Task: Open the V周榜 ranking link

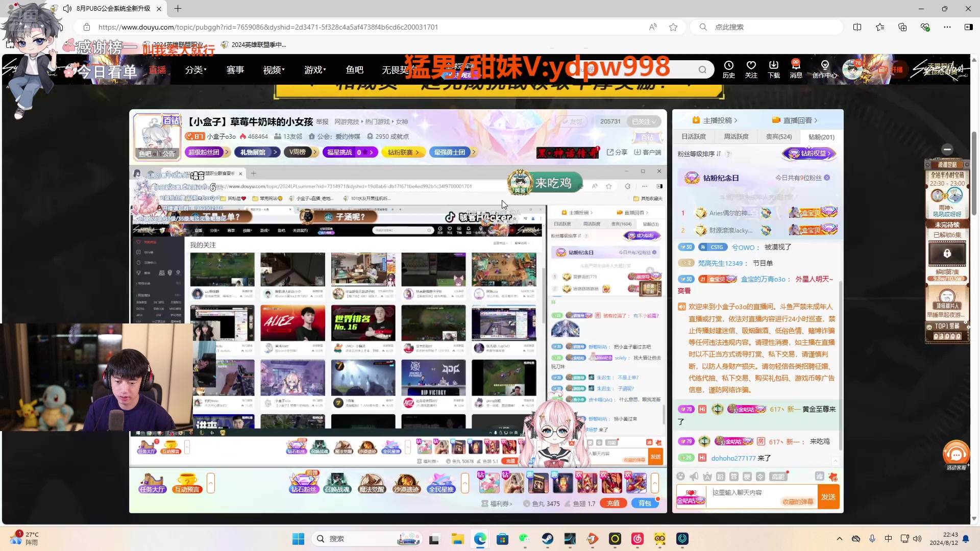Action: pos(301,152)
